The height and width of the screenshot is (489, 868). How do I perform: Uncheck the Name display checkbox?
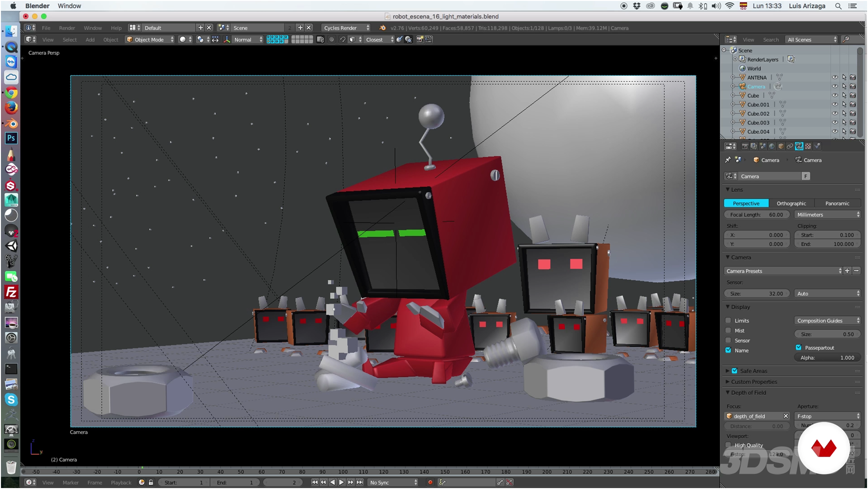point(728,350)
